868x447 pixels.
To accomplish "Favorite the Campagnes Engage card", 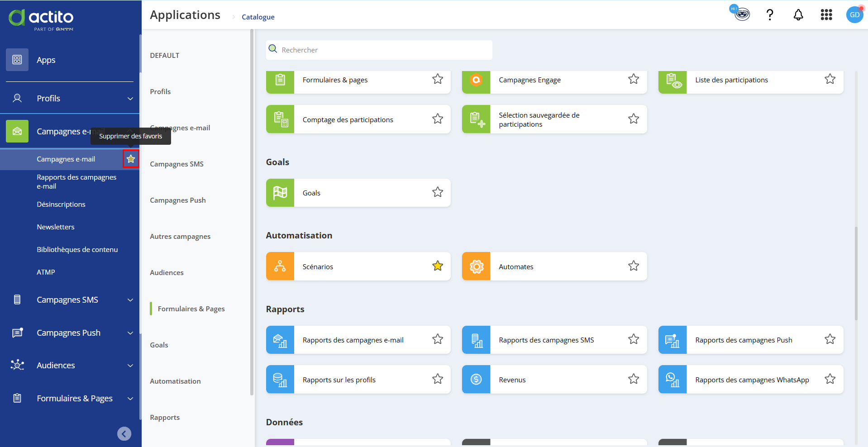I will pos(634,79).
